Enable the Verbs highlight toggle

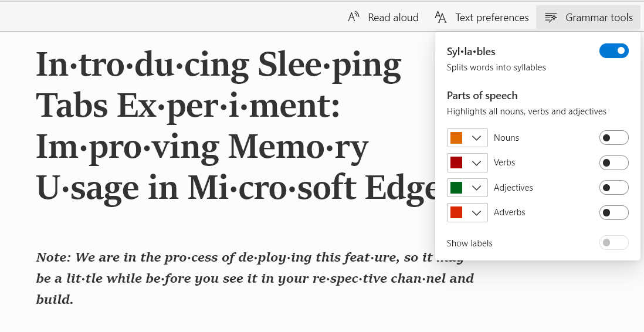[x=614, y=162]
